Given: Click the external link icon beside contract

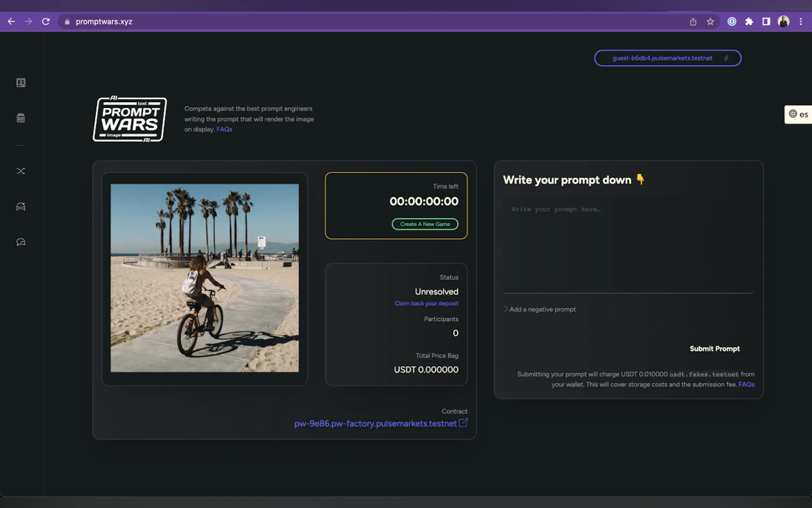Looking at the screenshot, I should click(x=463, y=423).
